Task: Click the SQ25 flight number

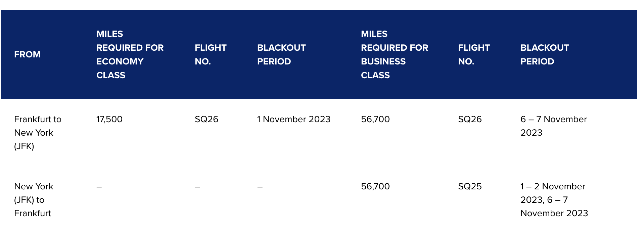Action: (470, 186)
